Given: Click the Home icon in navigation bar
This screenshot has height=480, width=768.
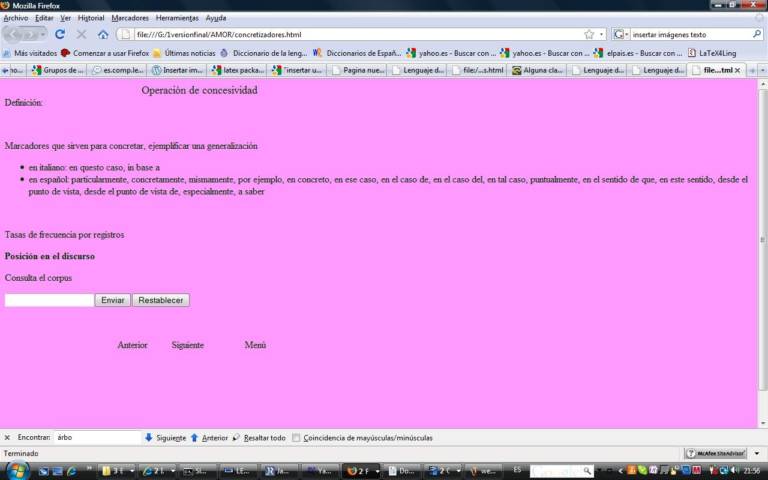Looking at the screenshot, I should click(x=103, y=34).
